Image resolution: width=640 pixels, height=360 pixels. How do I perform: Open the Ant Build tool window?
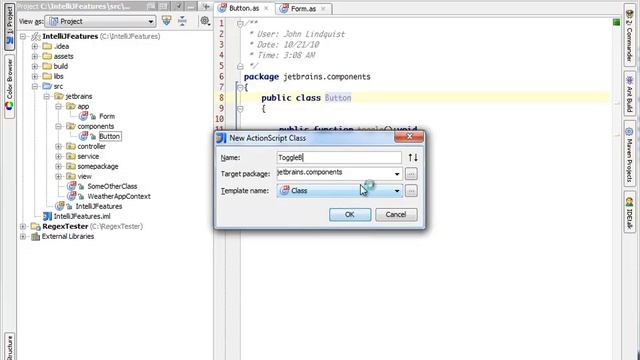pyautogui.click(x=629, y=94)
